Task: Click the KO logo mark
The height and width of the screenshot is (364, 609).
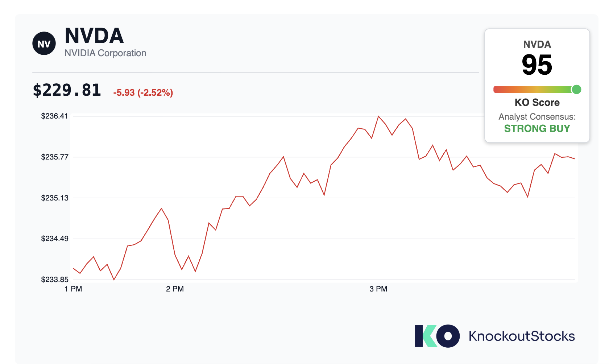Action: point(437,336)
